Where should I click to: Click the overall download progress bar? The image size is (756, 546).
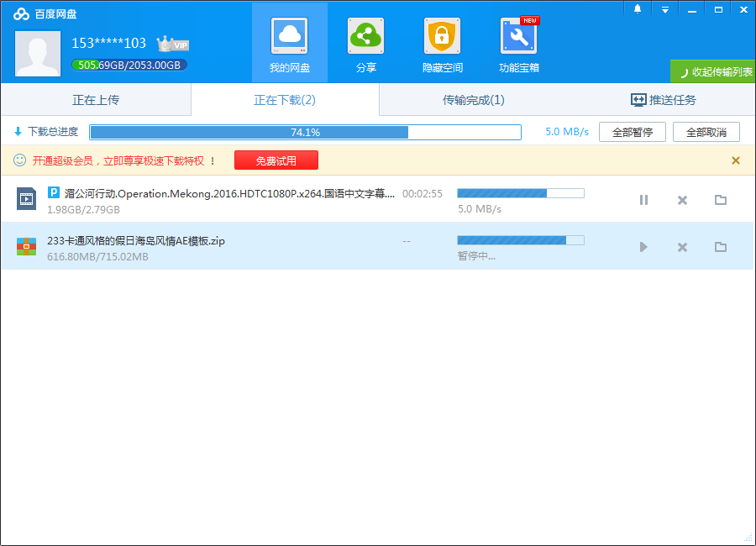click(x=305, y=132)
